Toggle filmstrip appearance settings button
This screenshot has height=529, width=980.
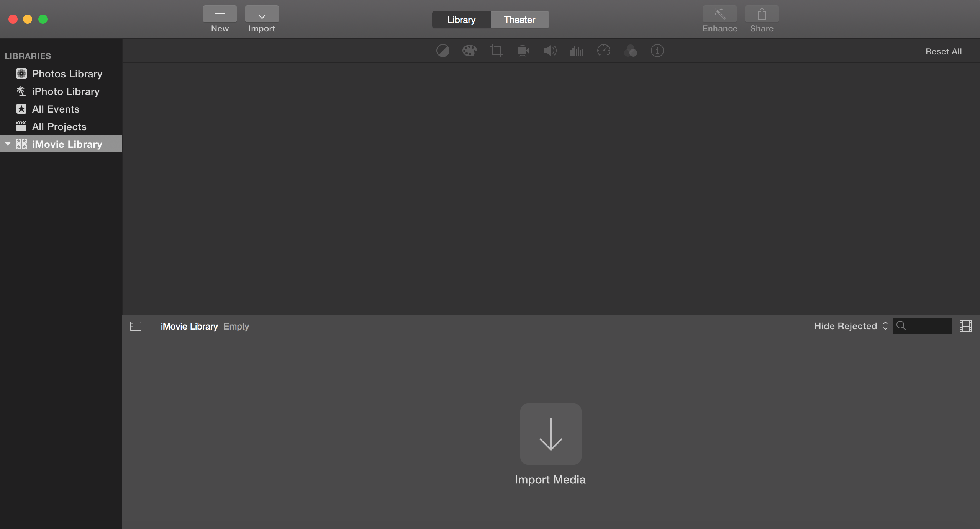965,326
